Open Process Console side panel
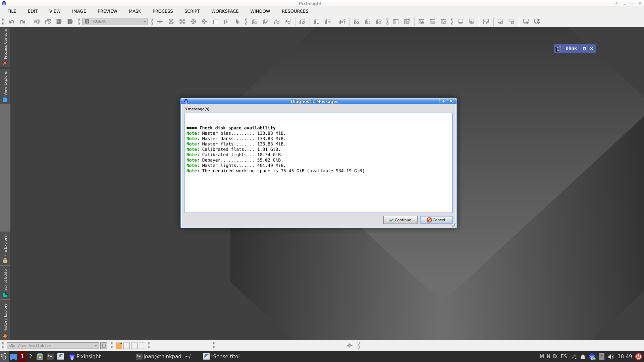 (x=5, y=47)
